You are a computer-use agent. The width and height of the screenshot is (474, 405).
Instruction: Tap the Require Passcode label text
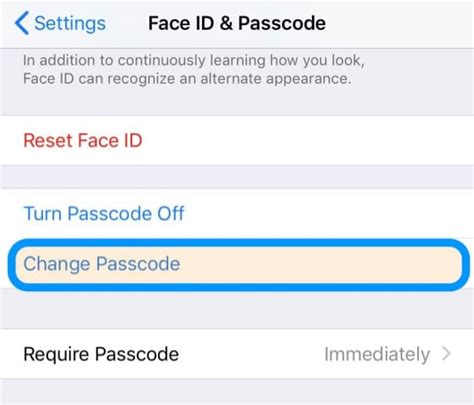pyautogui.click(x=101, y=354)
